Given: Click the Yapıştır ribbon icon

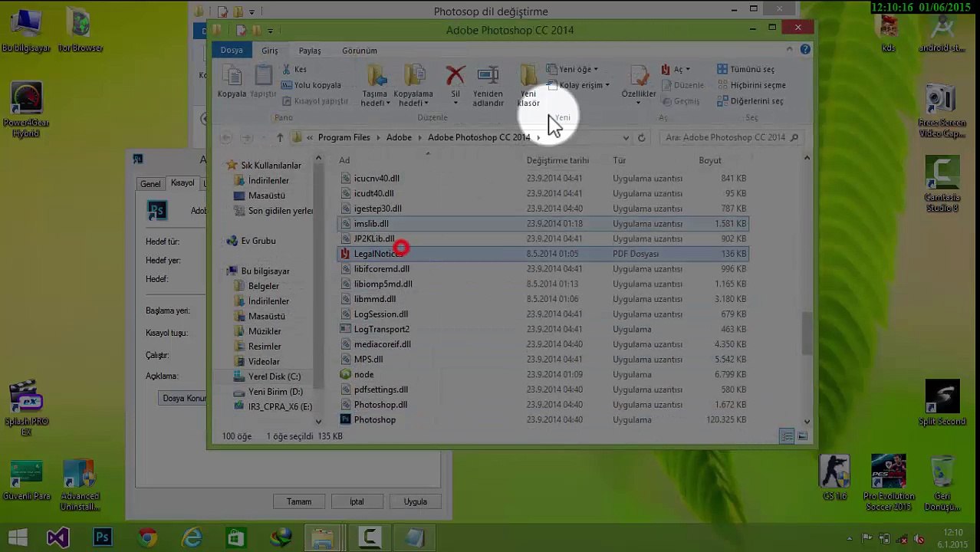Looking at the screenshot, I should tap(263, 81).
